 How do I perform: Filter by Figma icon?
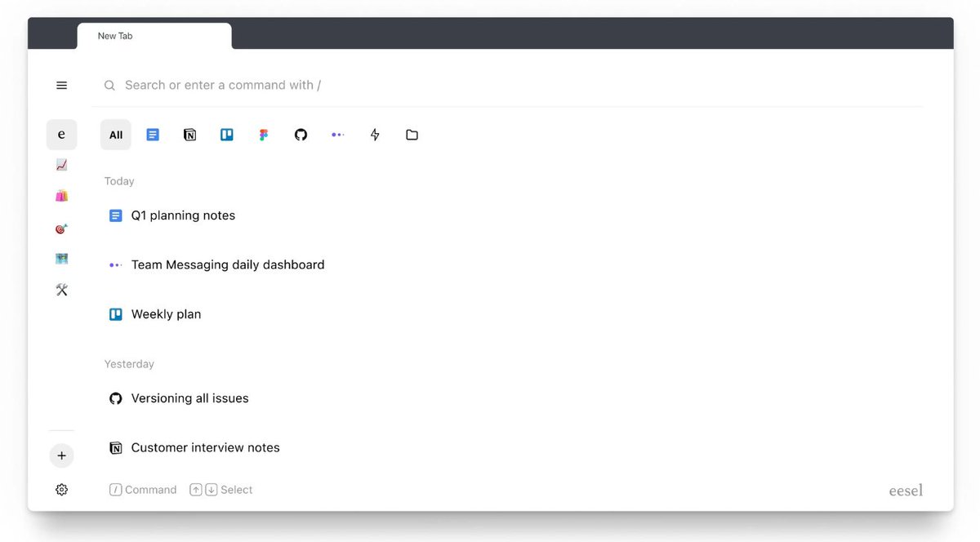264,135
